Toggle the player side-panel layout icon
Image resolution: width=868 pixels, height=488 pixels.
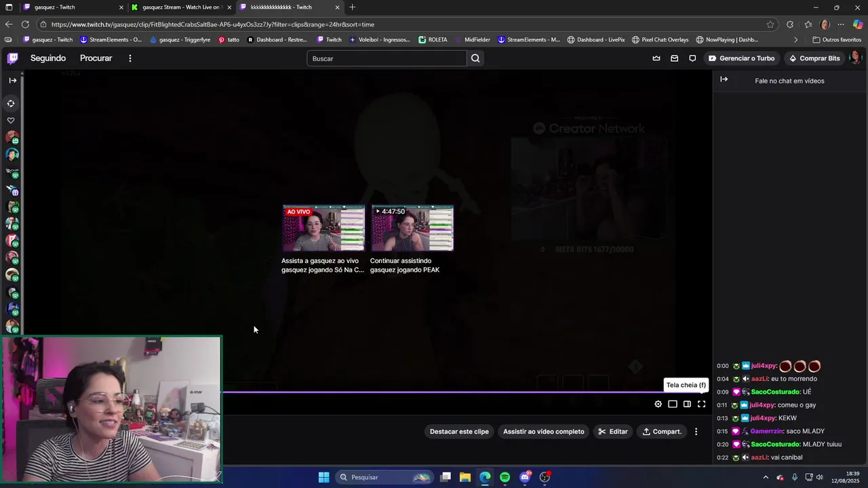tap(687, 404)
